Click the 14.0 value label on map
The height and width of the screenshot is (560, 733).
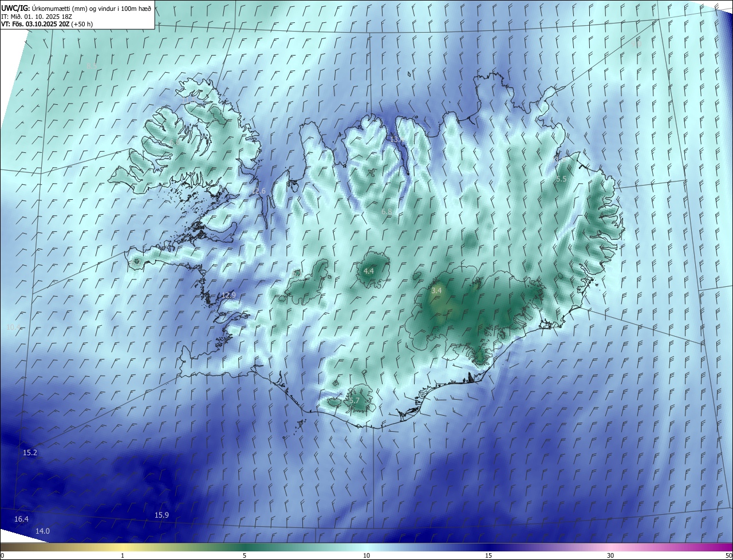42,531
